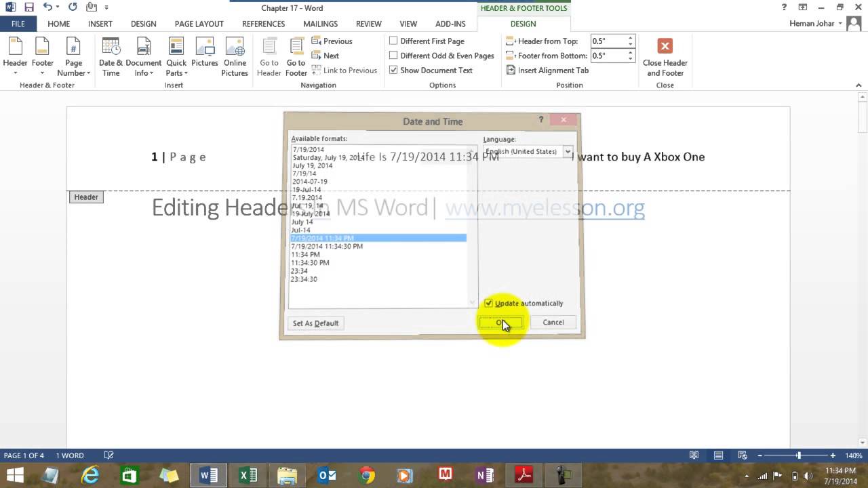Collapse the ribbon arrow

(859, 85)
